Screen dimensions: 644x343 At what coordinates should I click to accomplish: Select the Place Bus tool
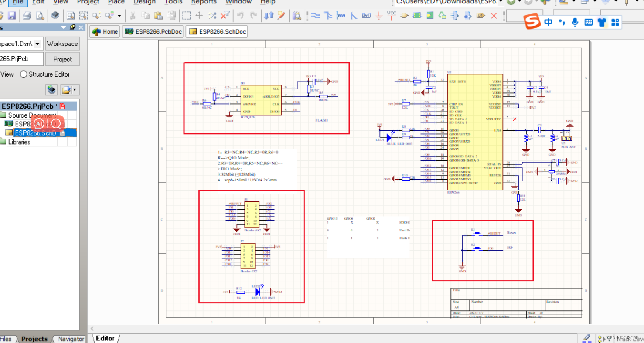click(328, 16)
